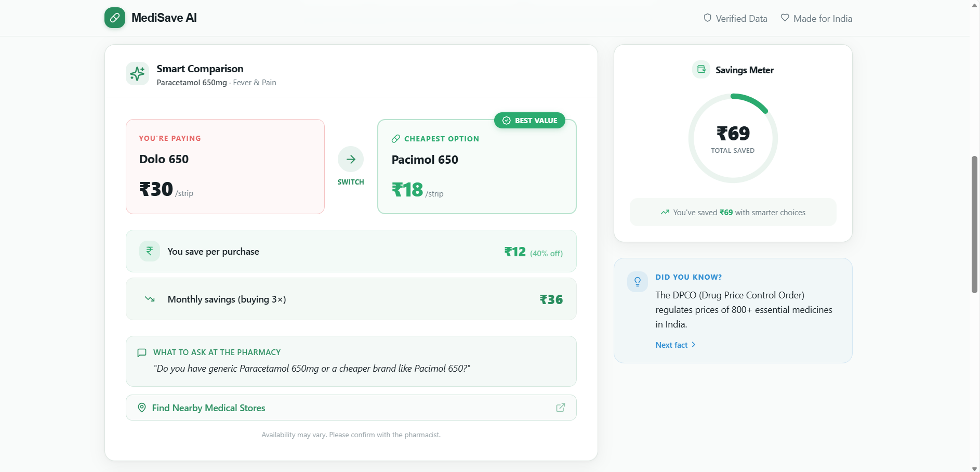Select the Dolo 650 current medicine card
The height and width of the screenshot is (472, 980).
pyautogui.click(x=225, y=166)
